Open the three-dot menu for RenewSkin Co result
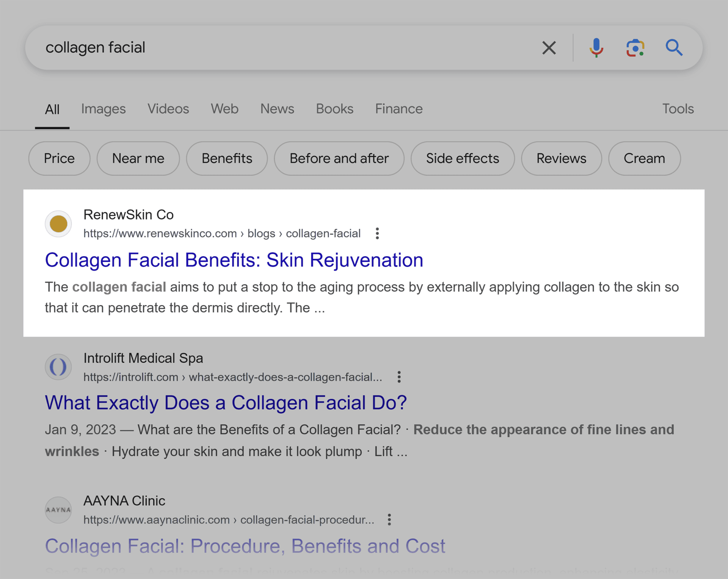Viewport: 728px width, 579px height. tap(377, 233)
